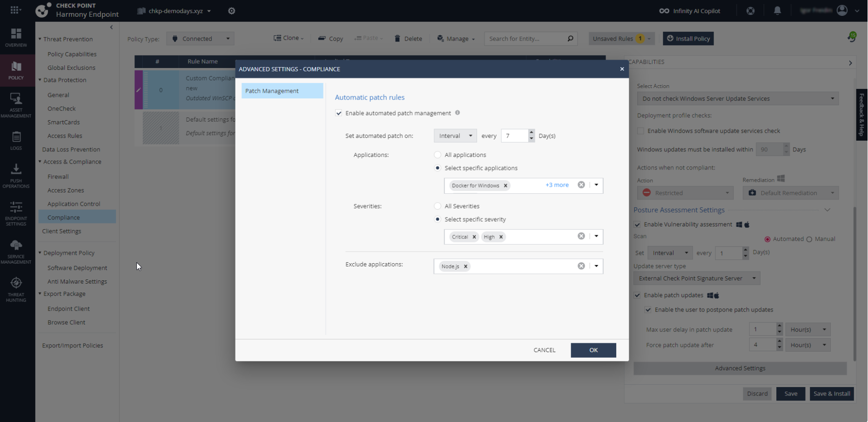Choose Select specific applications option
This screenshot has width=868, height=422.
[x=437, y=168]
